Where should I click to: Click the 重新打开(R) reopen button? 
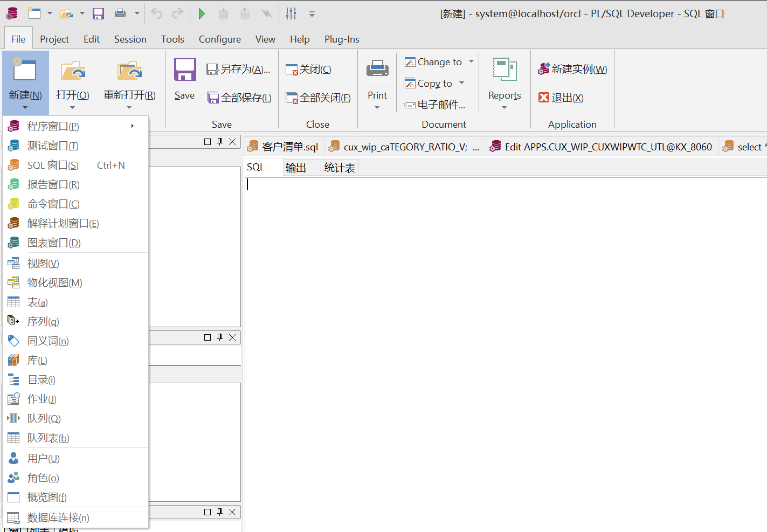[x=129, y=84]
